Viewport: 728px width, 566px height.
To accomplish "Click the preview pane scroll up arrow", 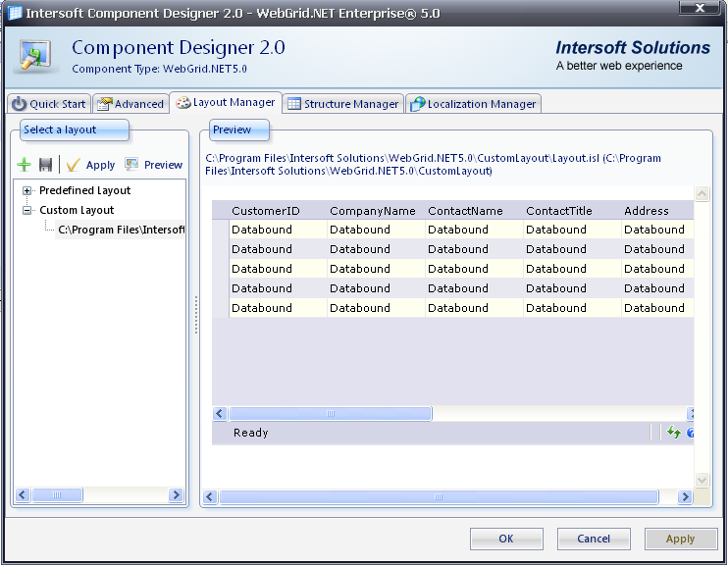I will (702, 193).
